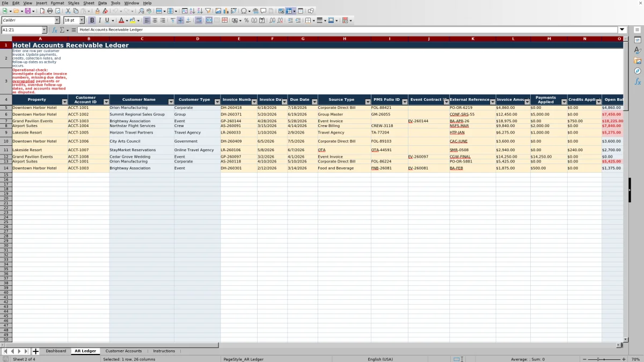644x362 pixels.
Task: Click the Insert Image icon
Action: click(x=218, y=11)
